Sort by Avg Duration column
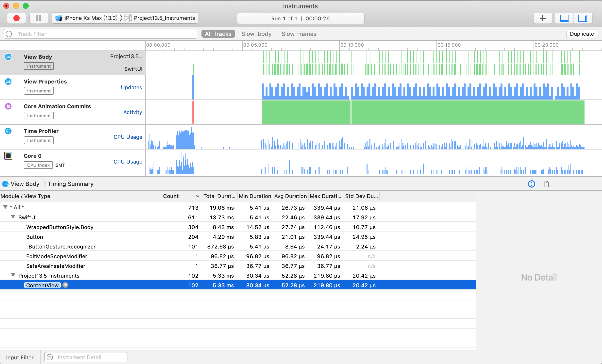 (290, 196)
